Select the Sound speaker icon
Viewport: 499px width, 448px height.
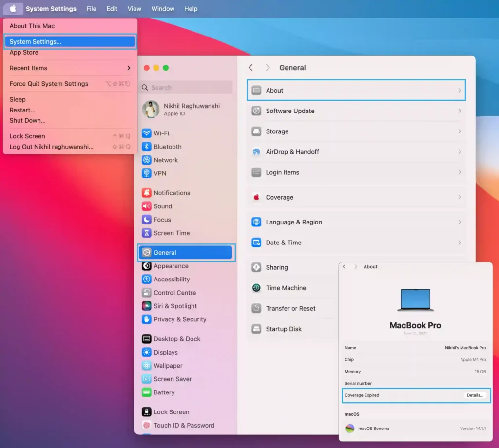click(x=146, y=206)
